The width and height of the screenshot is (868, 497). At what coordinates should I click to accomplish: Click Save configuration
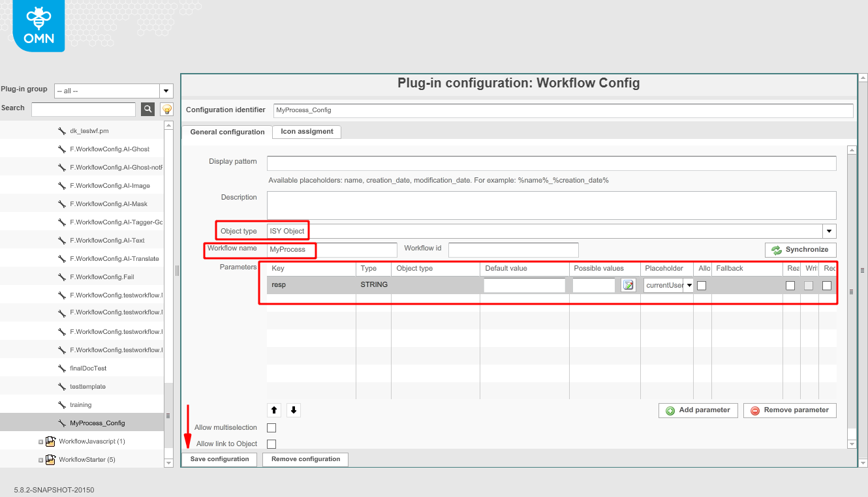click(220, 459)
